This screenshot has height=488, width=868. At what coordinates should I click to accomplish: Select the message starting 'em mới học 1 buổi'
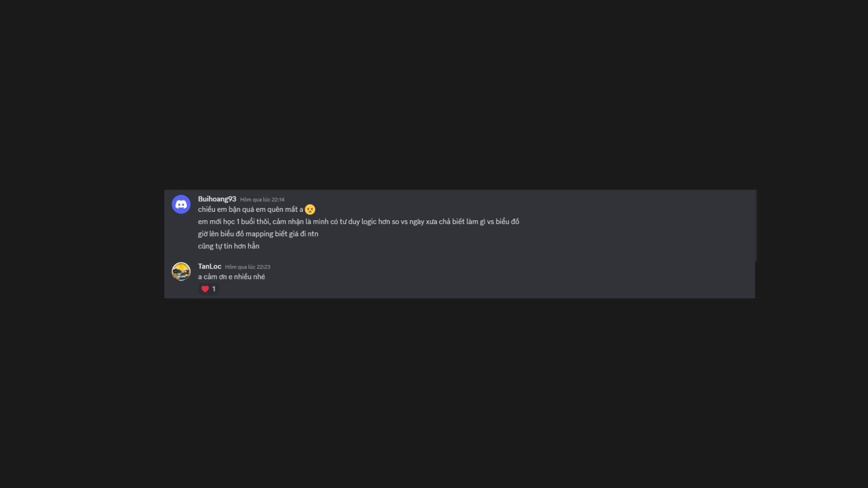359,222
